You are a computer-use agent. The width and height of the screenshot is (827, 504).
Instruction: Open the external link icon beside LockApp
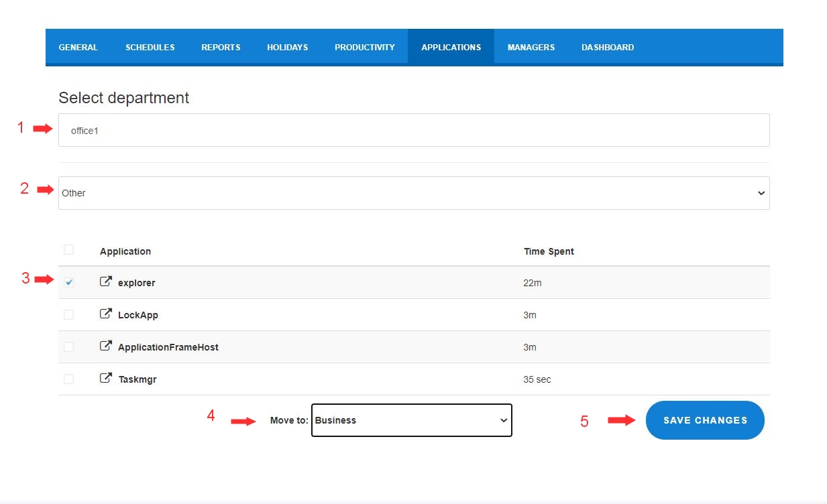coord(105,314)
